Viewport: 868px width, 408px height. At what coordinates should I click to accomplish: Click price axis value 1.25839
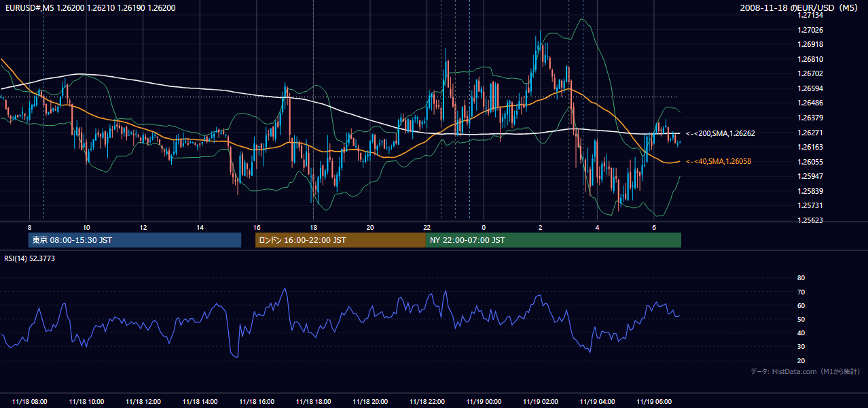tap(810, 191)
